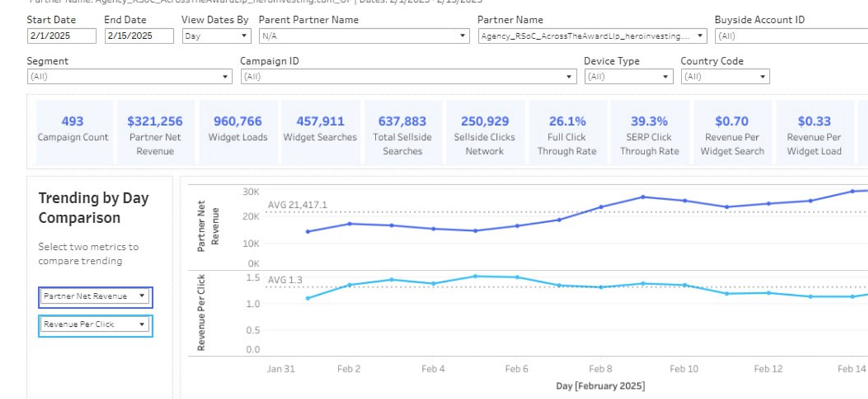The image size is (868, 399).
Task: Click the AVG 1.3 reference line label
Action: coord(285,280)
